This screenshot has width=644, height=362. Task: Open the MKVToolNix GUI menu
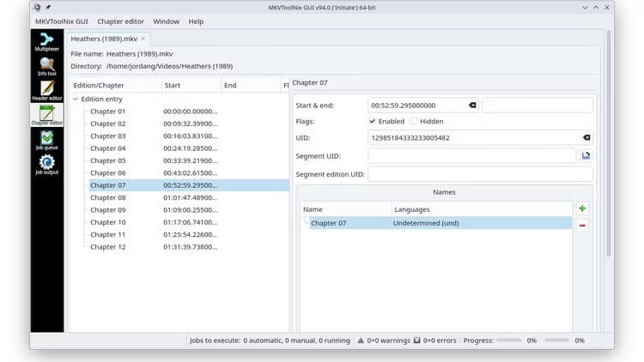pos(62,21)
